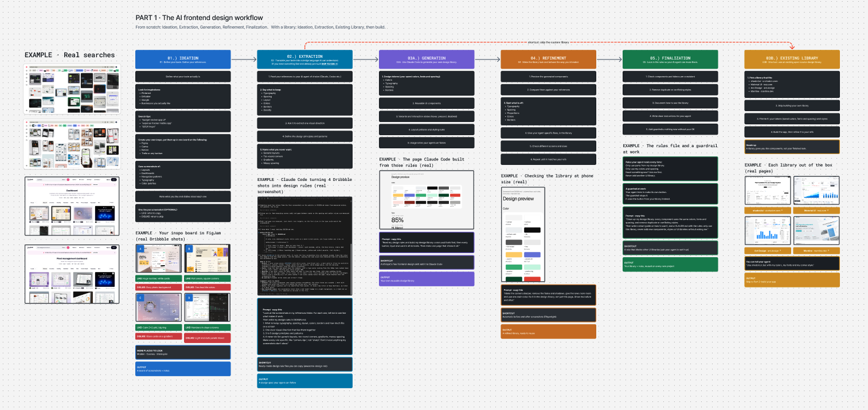Select 'Note what you like and dislike' card
This screenshot has height=410, width=868.
click(x=183, y=196)
